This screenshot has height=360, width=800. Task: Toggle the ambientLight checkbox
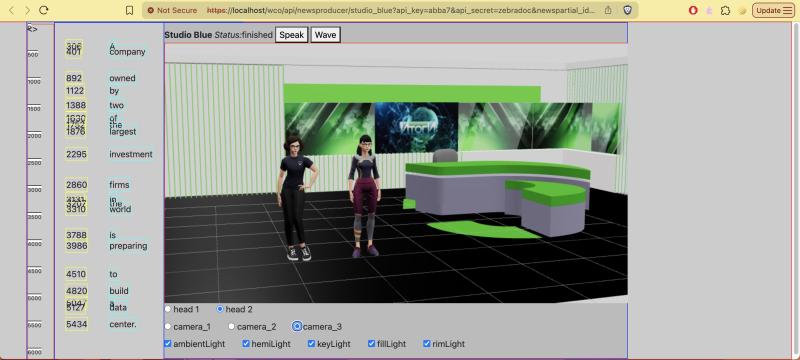168,344
